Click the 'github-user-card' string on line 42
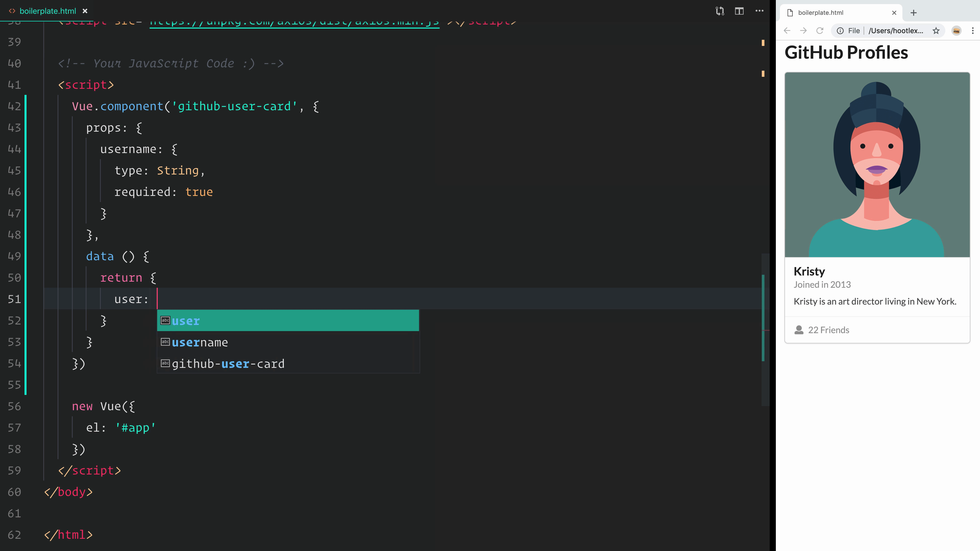Screen dimensions: 980x551 (x=234, y=106)
